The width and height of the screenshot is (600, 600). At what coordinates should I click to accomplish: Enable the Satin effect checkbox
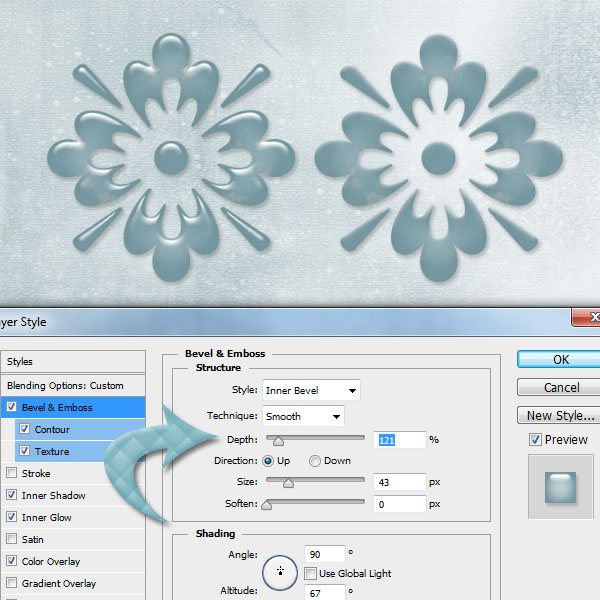(11, 539)
